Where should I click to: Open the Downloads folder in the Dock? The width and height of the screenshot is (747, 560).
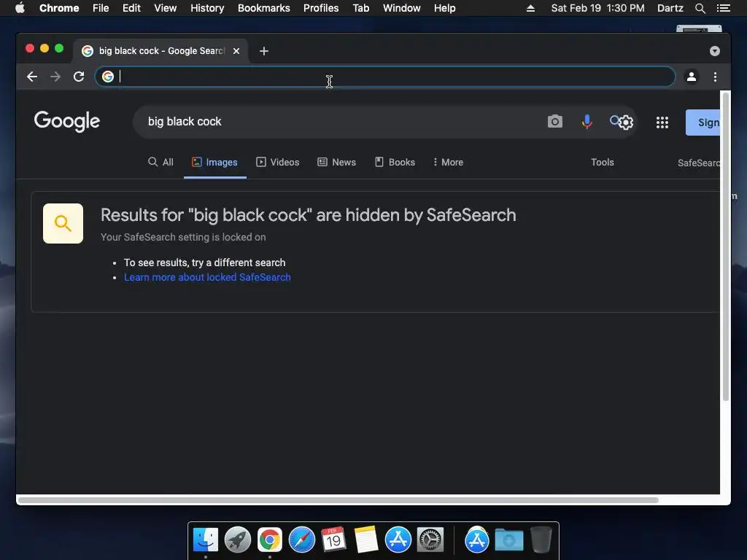508,540
